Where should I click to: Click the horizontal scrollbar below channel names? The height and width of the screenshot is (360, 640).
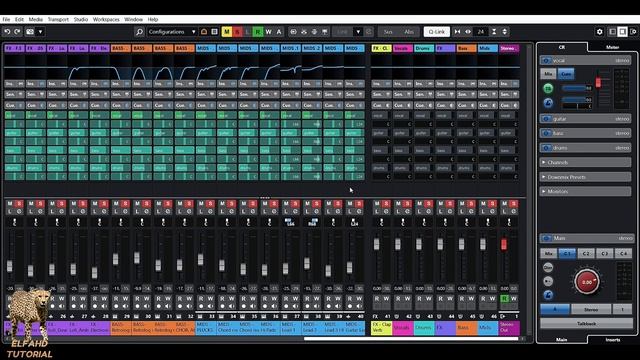(411, 338)
